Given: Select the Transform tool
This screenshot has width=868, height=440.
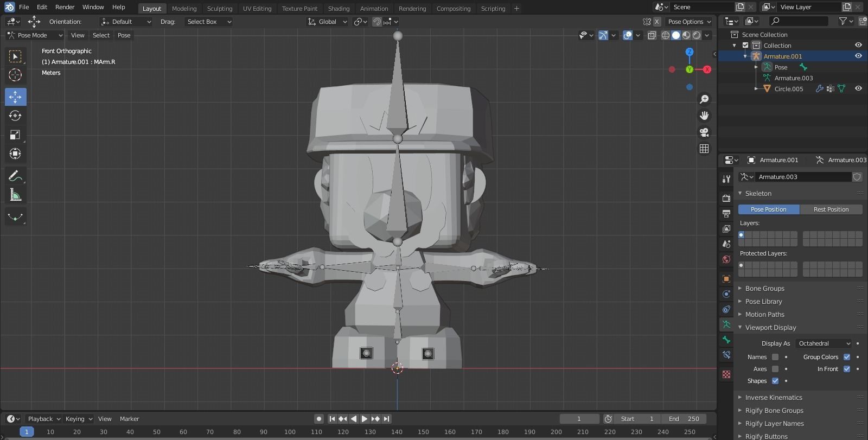Looking at the screenshot, I should (15, 154).
